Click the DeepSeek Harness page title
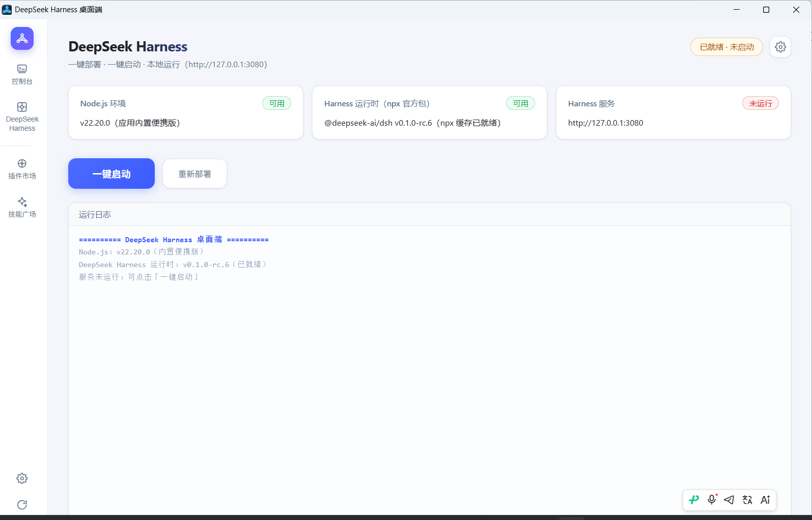812x520 pixels. click(128, 47)
